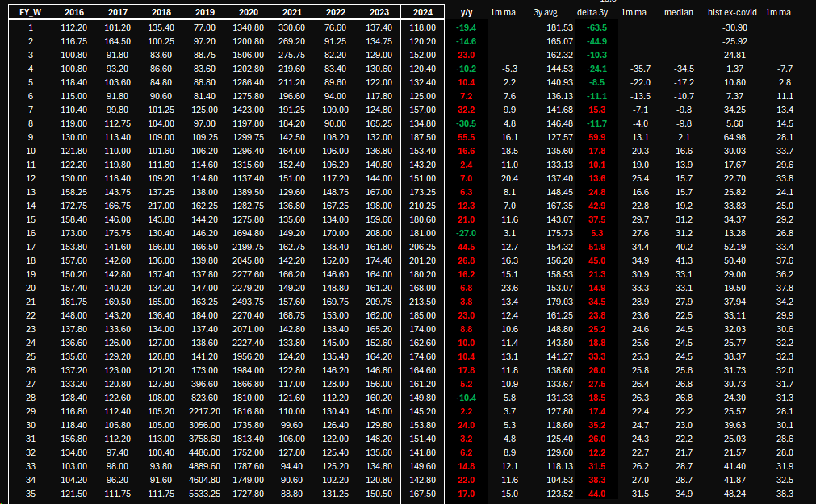Select y/y value 44.5 in week 17
816x504 pixels.
click(467, 247)
